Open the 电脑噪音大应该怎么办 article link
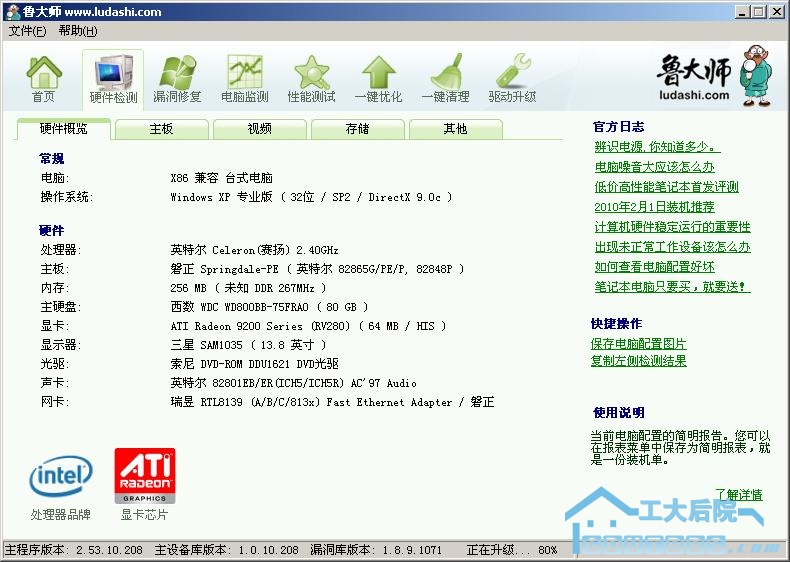 pos(654,167)
